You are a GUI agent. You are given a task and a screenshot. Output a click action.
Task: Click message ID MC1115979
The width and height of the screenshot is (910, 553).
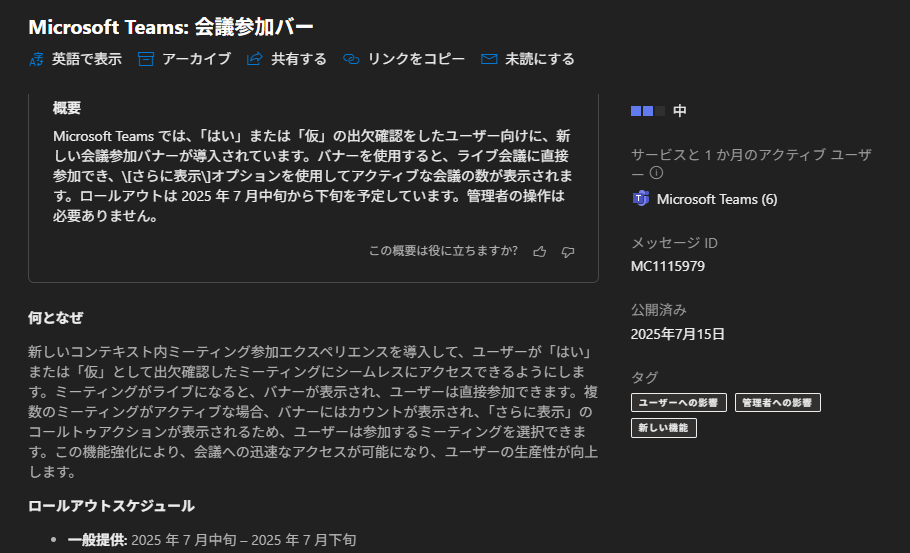668,266
